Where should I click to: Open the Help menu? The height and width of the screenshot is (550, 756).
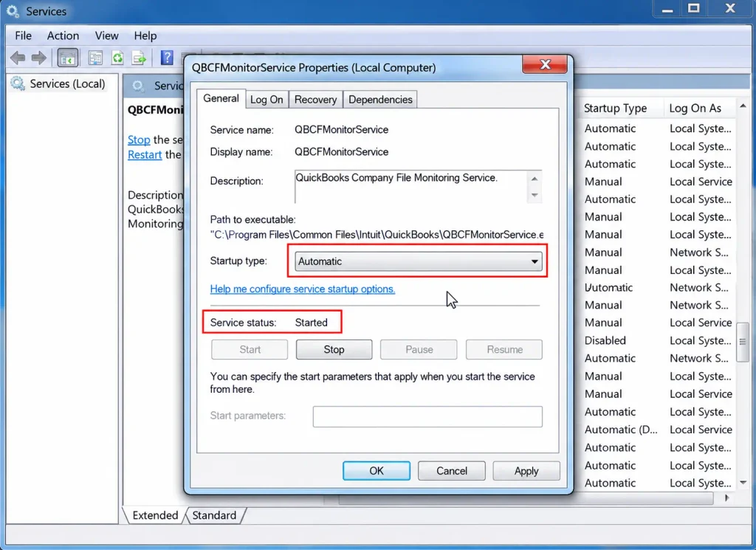tap(145, 35)
